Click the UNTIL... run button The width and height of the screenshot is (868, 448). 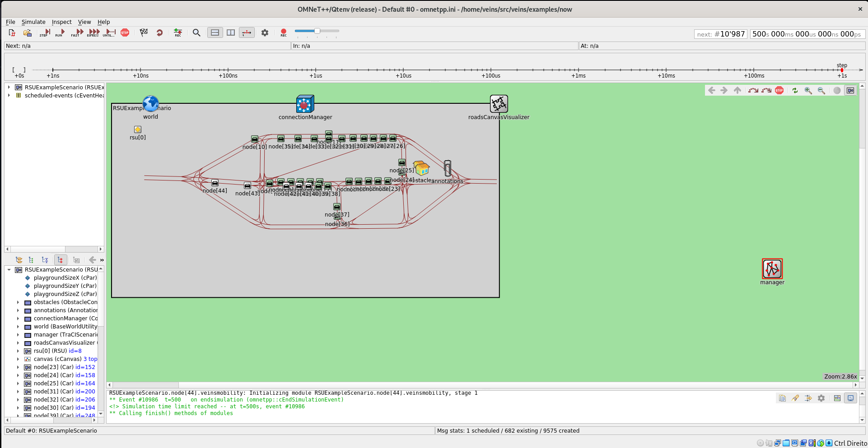coord(109,32)
